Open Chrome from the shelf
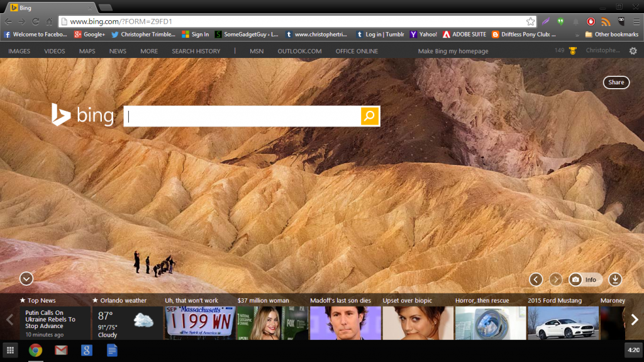The height and width of the screenshot is (362, 644). point(35,350)
